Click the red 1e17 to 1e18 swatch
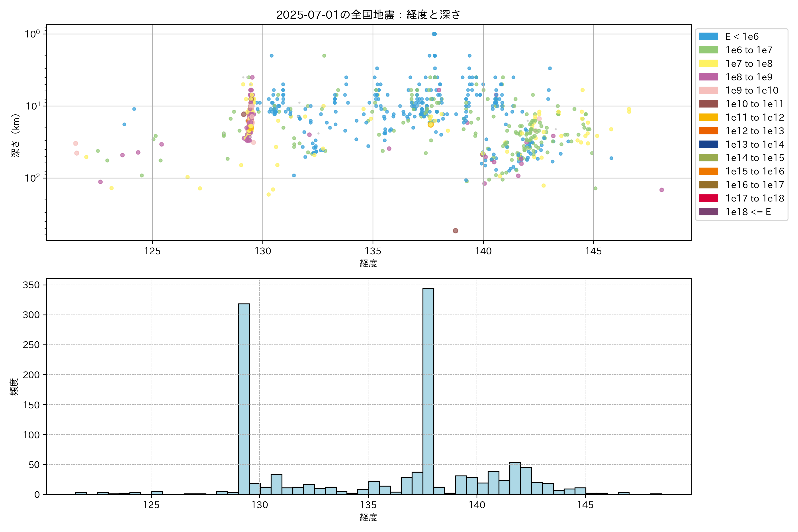The width and height of the screenshot is (798, 532). (x=708, y=198)
